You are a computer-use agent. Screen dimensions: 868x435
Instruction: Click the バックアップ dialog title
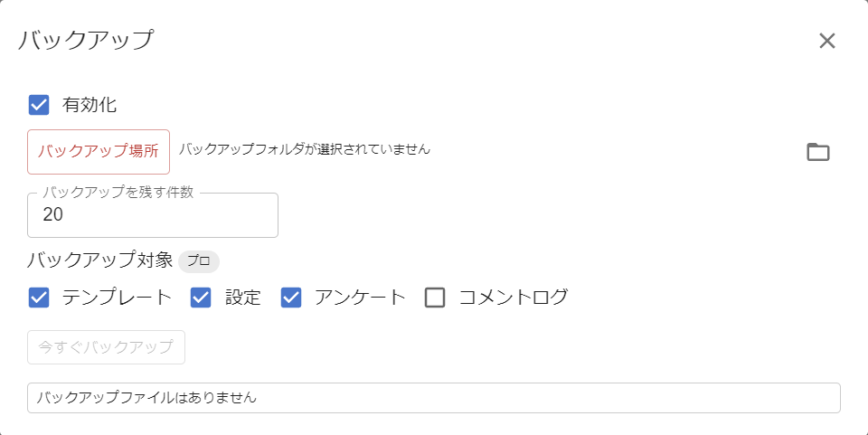(x=86, y=41)
